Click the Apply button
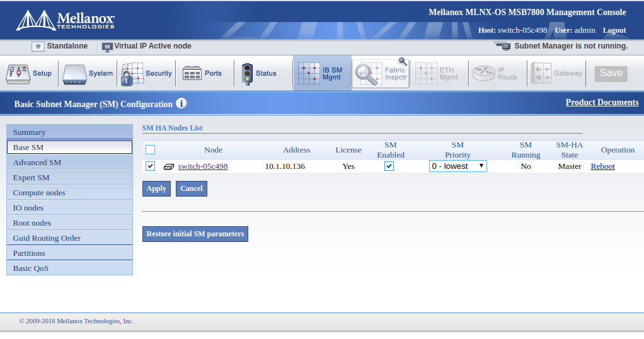The image size is (644, 339). [156, 188]
